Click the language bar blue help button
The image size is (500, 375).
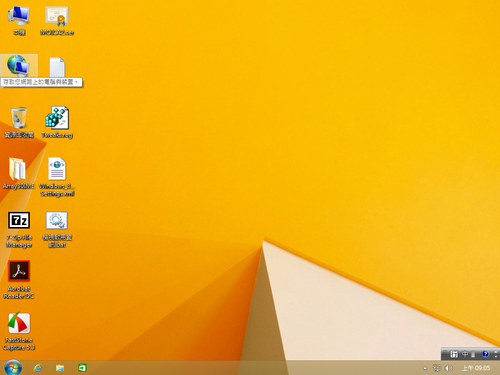tap(485, 354)
